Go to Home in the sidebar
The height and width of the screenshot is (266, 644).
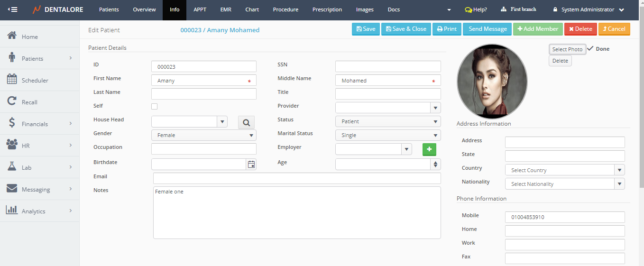click(x=29, y=37)
